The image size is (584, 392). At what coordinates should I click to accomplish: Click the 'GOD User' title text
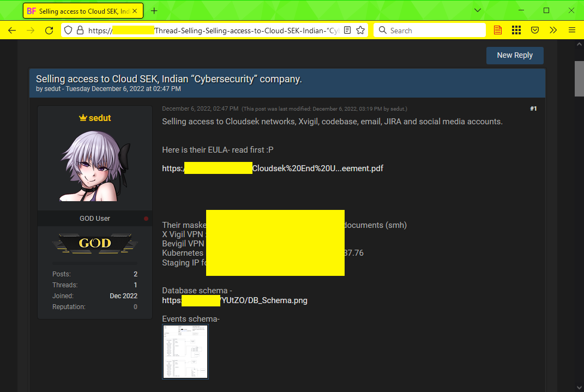(94, 219)
